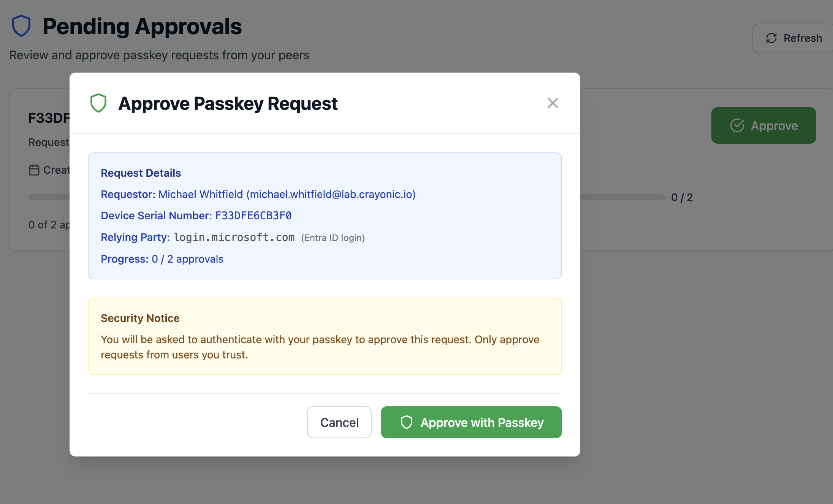Click the blue shield icon beside Pending Approvals

click(21, 26)
